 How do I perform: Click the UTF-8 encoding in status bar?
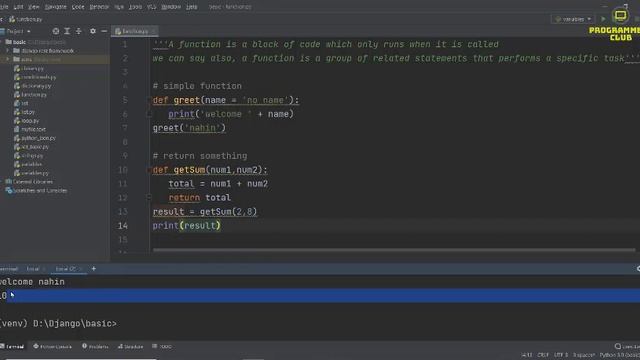click(561, 355)
